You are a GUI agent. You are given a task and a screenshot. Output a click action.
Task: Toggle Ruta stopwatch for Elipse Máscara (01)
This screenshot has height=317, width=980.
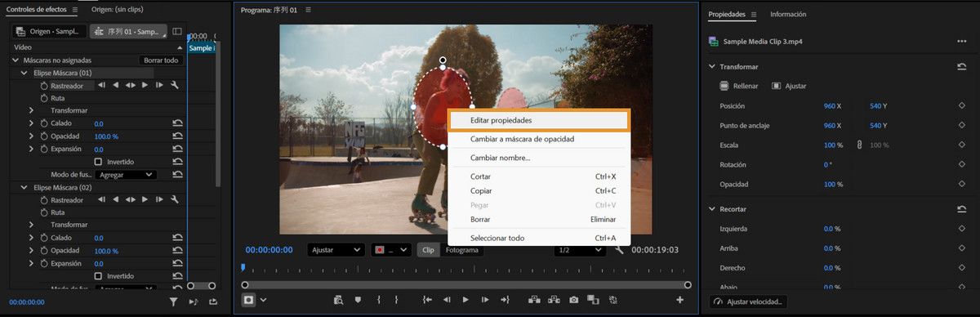pyautogui.click(x=45, y=98)
